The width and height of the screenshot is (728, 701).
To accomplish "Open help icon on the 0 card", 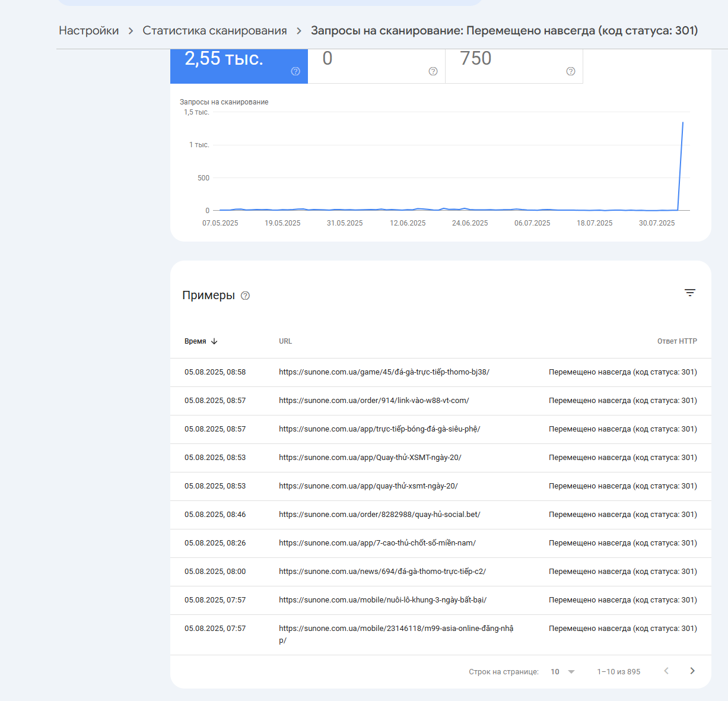I will click(433, 71).
